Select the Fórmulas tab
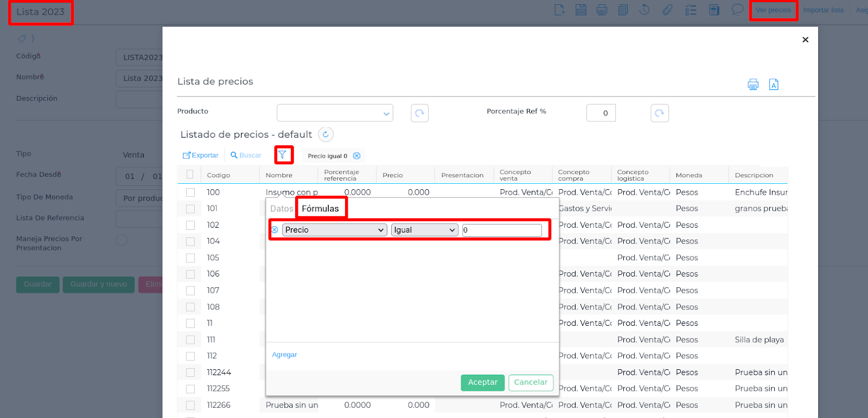This screenshot has width=868, height=418. [320, 209]
